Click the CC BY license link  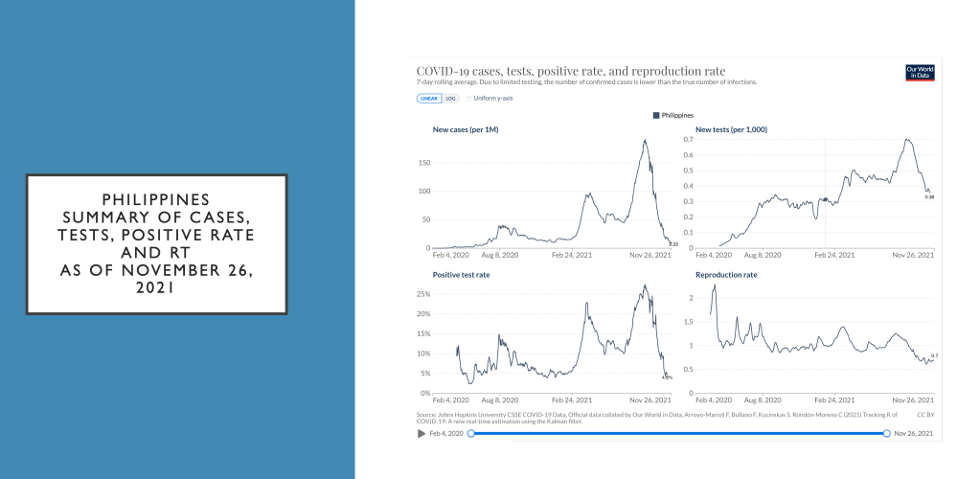pos(924,415)
